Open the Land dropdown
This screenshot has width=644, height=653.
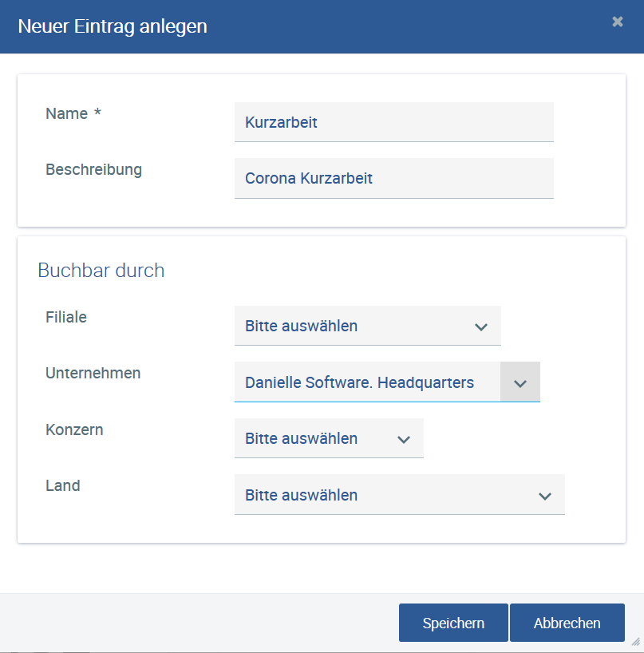pyautogui.click(x=400, y=495)
